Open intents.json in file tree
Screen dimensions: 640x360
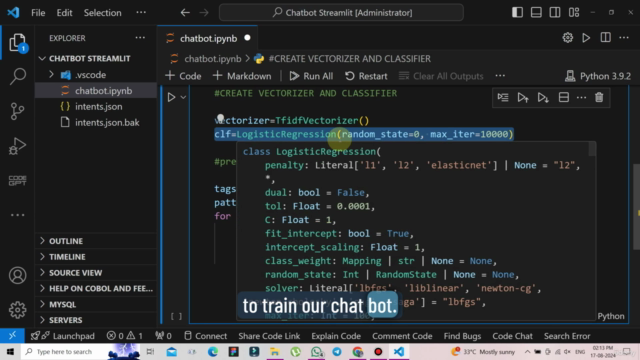(96, 107)
